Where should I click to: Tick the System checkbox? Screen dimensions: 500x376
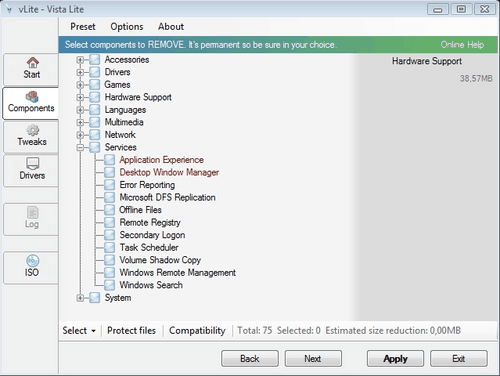(x=95, y=298)
